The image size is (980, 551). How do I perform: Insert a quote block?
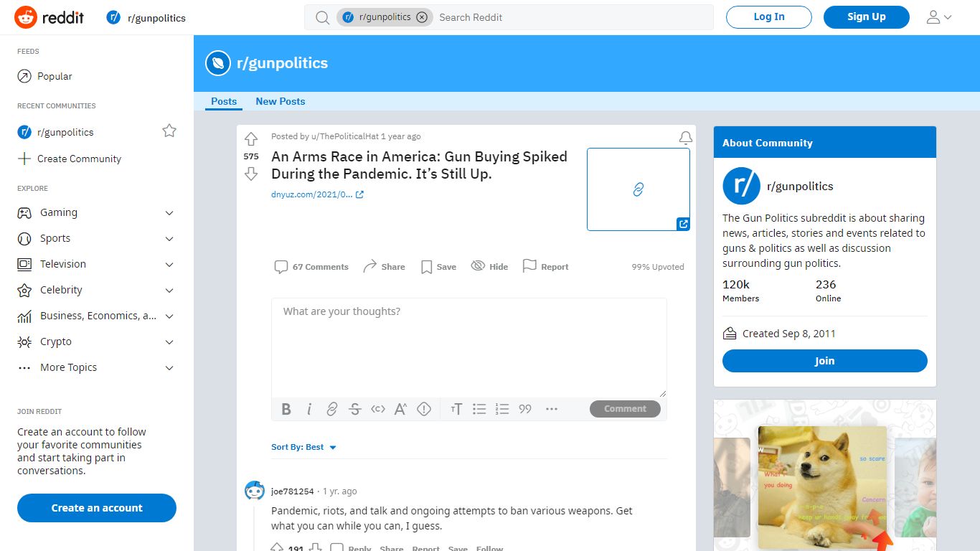[525, 409]
